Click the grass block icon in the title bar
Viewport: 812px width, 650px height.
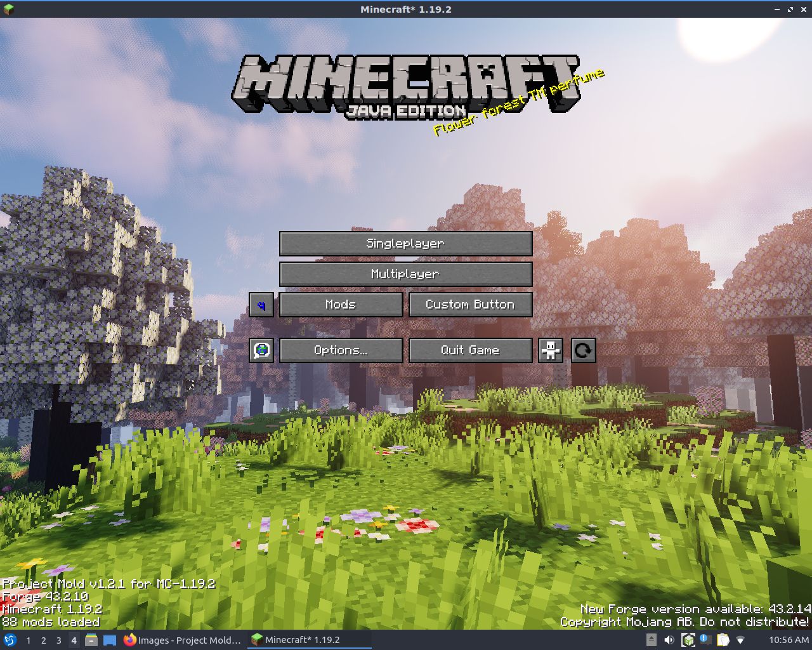click(7, 10)
